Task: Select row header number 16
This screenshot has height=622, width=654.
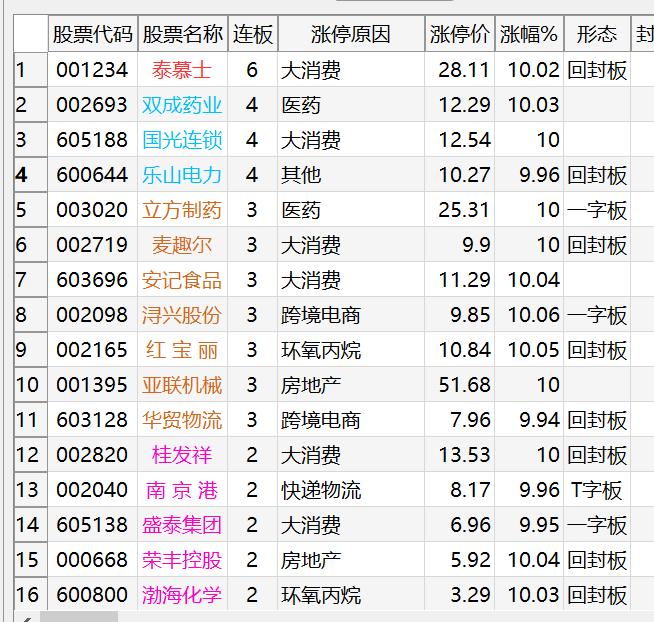Action: 31,594
